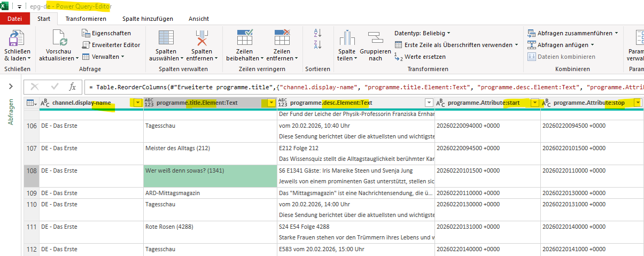Click the Gruppieren nach icon
The height and width of the screenshot is (256, 644).
(375, 40)
